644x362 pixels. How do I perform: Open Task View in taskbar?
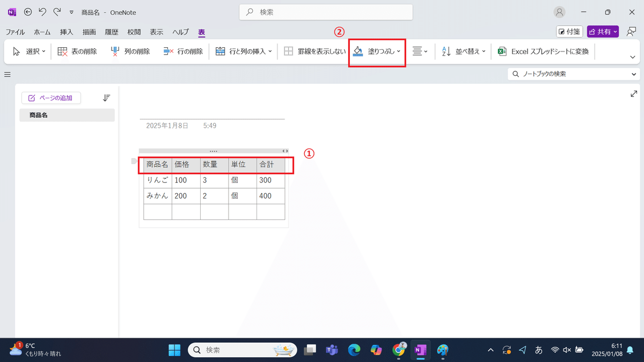tap(310, 350)
